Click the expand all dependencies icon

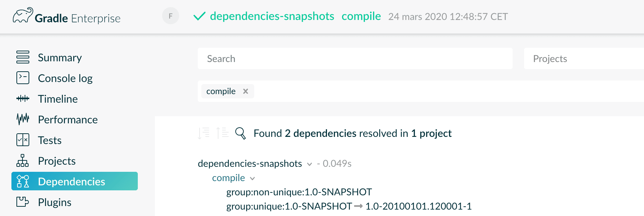[204, 133]
